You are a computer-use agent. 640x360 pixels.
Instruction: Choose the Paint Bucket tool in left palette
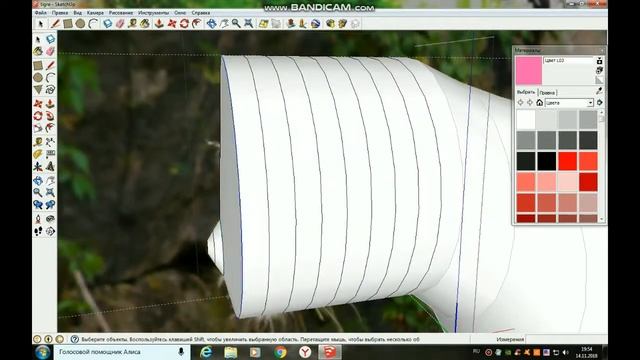coord(38,51)
